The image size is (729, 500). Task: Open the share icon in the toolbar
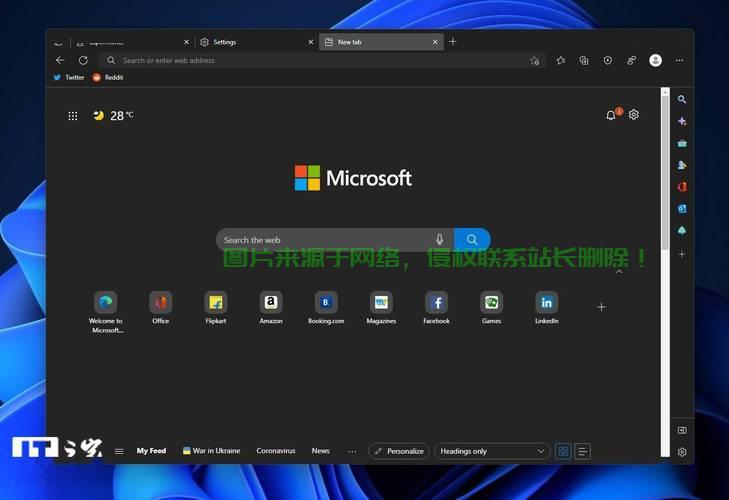(x=631, y=60)
